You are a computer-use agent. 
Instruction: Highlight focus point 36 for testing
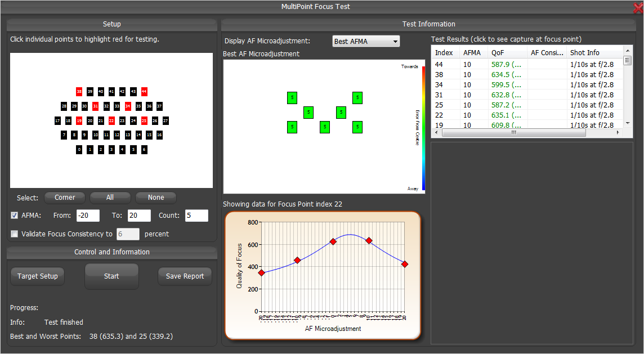click(149, 106)
